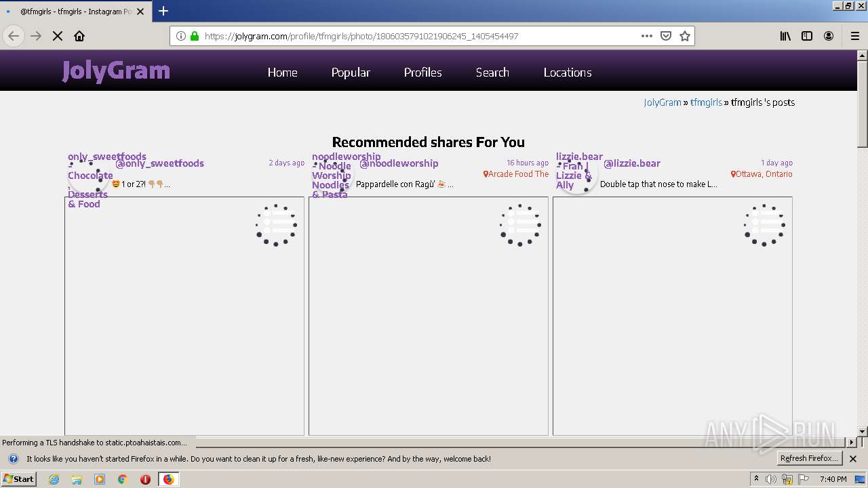Go to the Firefox Home page icon
This screenshot has height=488, width=868.
[79, 36]
